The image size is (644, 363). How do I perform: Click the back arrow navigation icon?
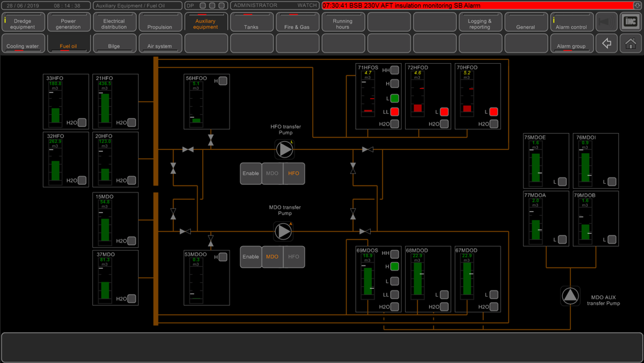[607, 44]
